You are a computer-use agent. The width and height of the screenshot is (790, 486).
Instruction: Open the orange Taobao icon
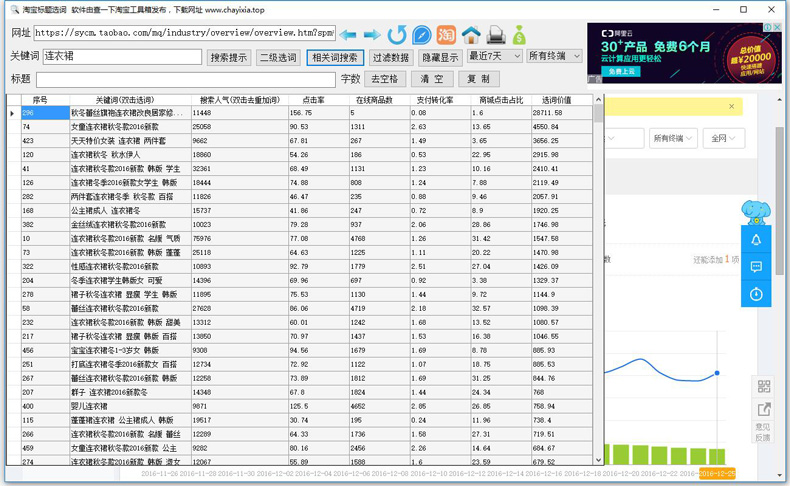(x=446, y=35)
